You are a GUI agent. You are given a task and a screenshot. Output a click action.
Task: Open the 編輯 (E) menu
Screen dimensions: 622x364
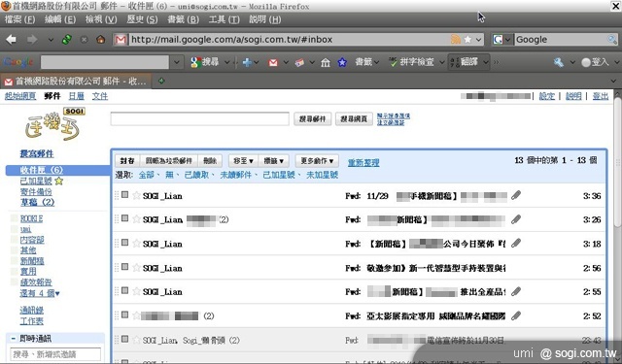pyautogui.click(x=60, y=19)
